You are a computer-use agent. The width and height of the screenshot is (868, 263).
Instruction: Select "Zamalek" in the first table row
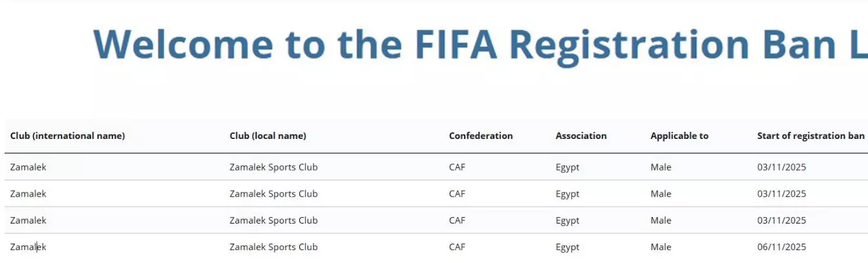(x=28, y=167)
